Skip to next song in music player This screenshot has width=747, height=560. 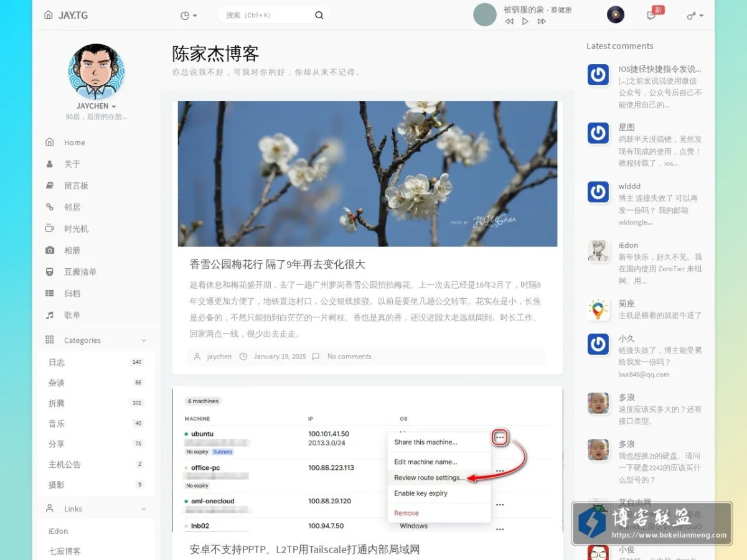pos(542,21)
